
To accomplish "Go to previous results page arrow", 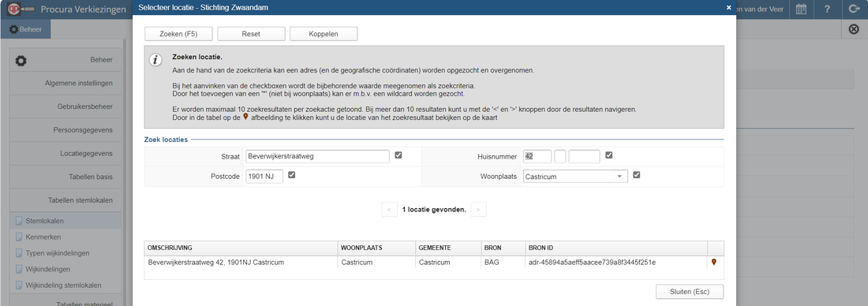I will [x=389, y=210].
